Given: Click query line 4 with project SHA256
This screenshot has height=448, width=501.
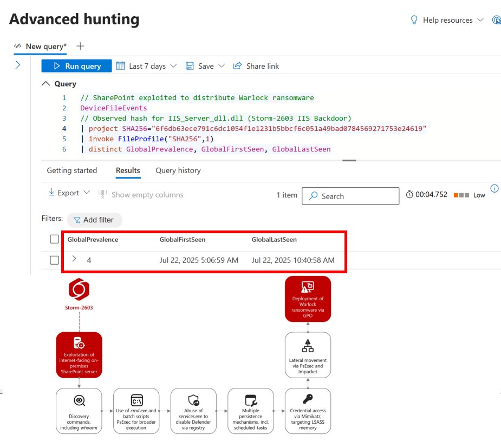Looking at the screenshot, I should (x=253, y=128).
